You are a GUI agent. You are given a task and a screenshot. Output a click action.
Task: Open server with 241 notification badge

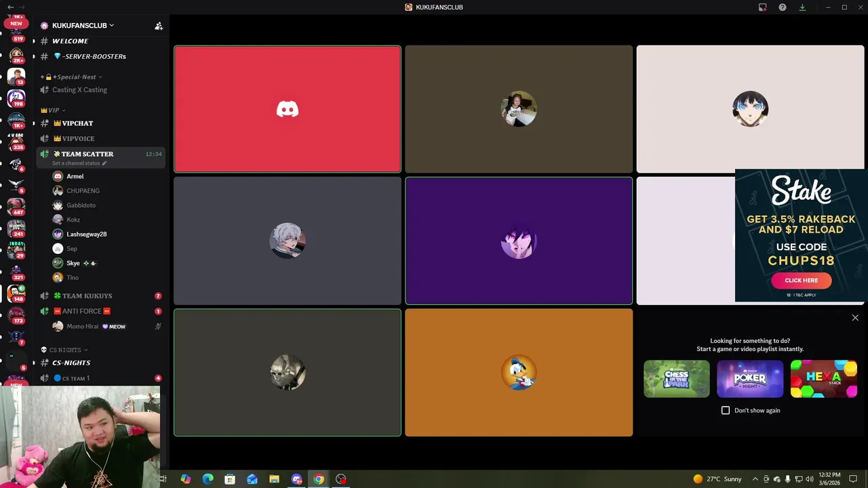pyautogui.click(x=16, y=228)
